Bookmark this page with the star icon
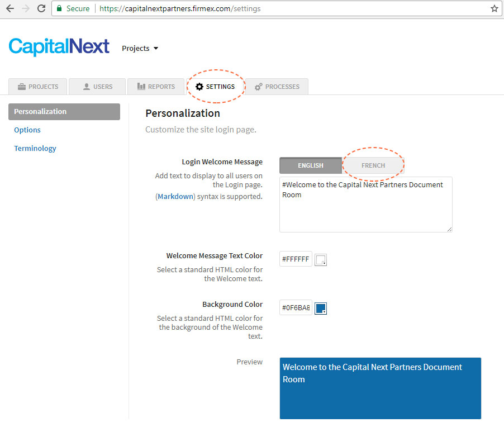Screen dimensions: 504x427 tap(495, 9)
